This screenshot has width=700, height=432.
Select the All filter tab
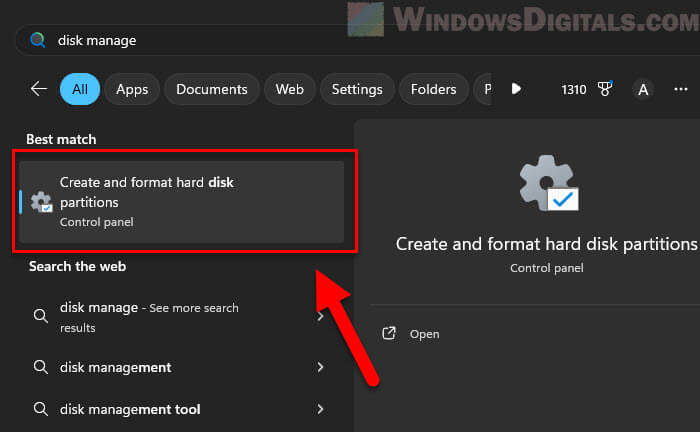pos(80,89)
